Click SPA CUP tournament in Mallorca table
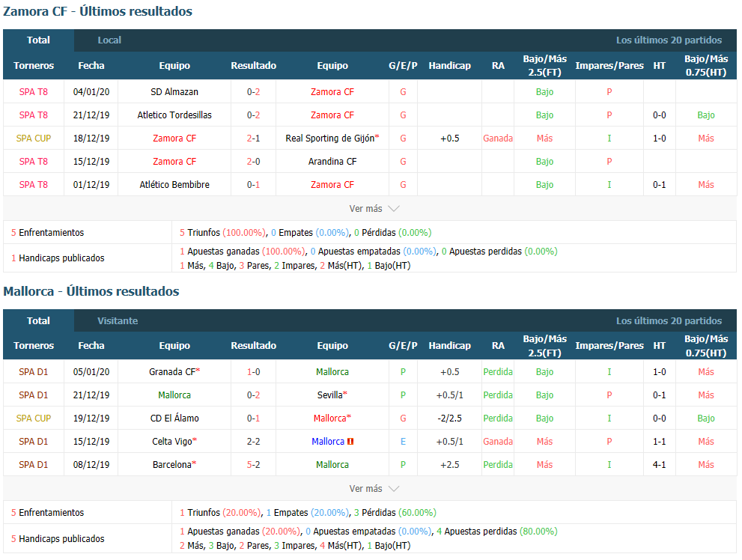The height and width of the screenshot is (560, 742). 34,418
